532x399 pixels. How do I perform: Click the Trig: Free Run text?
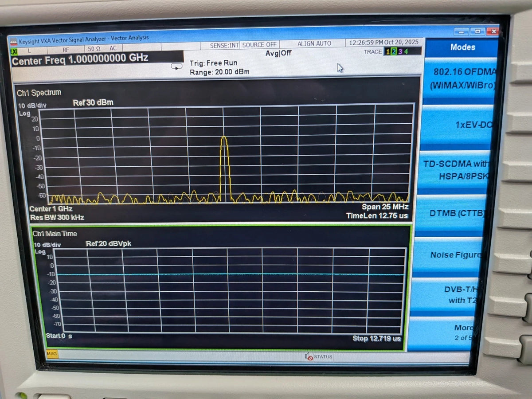(x=213, y=63)
